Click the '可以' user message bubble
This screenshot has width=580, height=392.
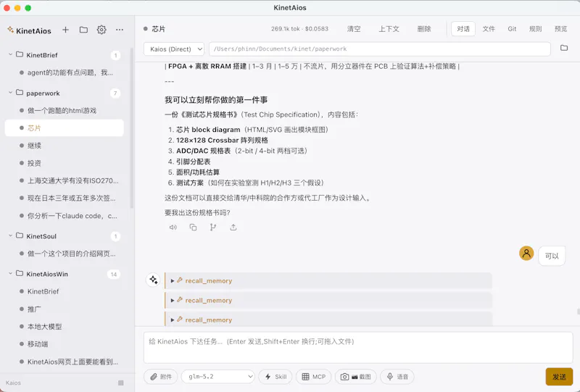[552, 256]
